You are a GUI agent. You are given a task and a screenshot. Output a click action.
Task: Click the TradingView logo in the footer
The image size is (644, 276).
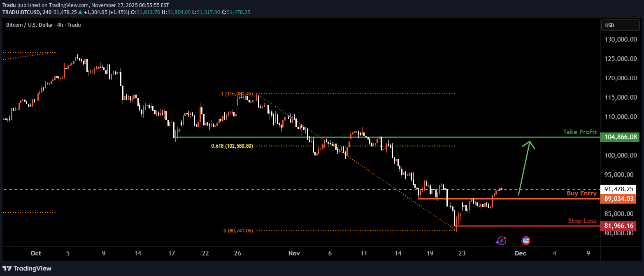(x=27, y=269)
